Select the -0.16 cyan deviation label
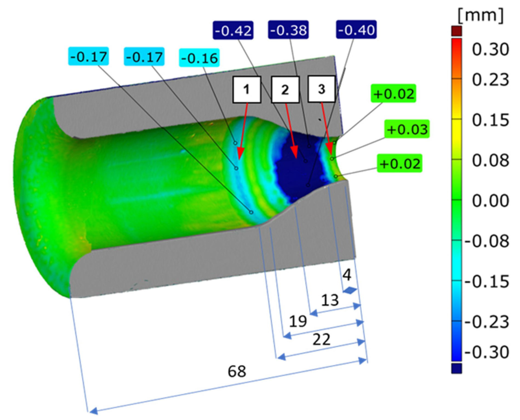 click(199, 58)
